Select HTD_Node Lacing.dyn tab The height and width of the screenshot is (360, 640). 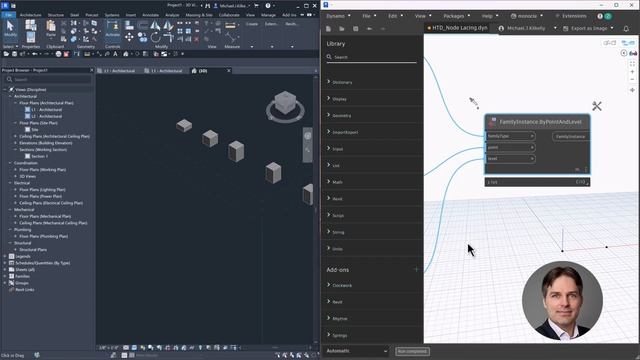[x=457, y=28]
